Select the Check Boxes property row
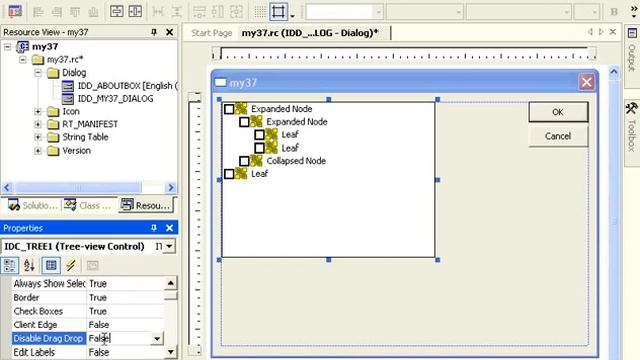This screenshot has height=360, width=640. click(x=88, y=311)
